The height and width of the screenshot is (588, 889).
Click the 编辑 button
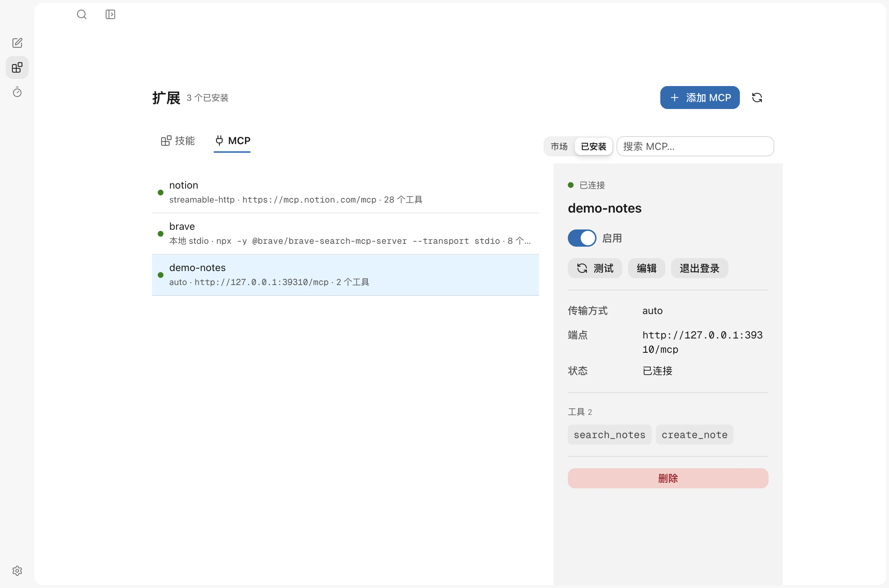pyautogui.click(x=646, y=268)
